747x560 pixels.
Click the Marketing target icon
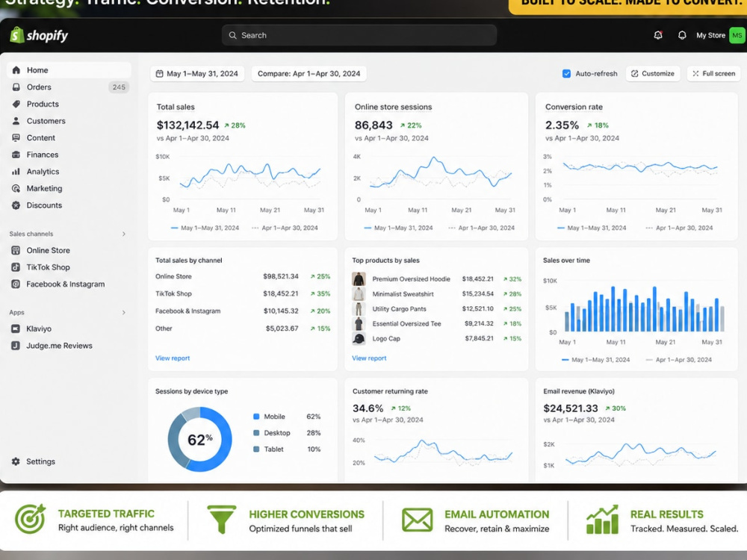tap(16, 189)
